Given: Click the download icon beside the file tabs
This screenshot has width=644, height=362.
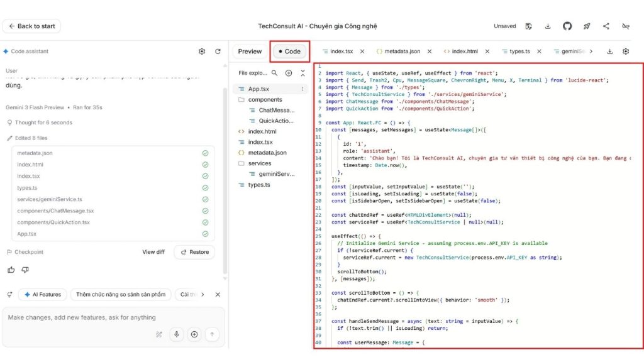Looking at the screenshot, I should pos(609,50).
